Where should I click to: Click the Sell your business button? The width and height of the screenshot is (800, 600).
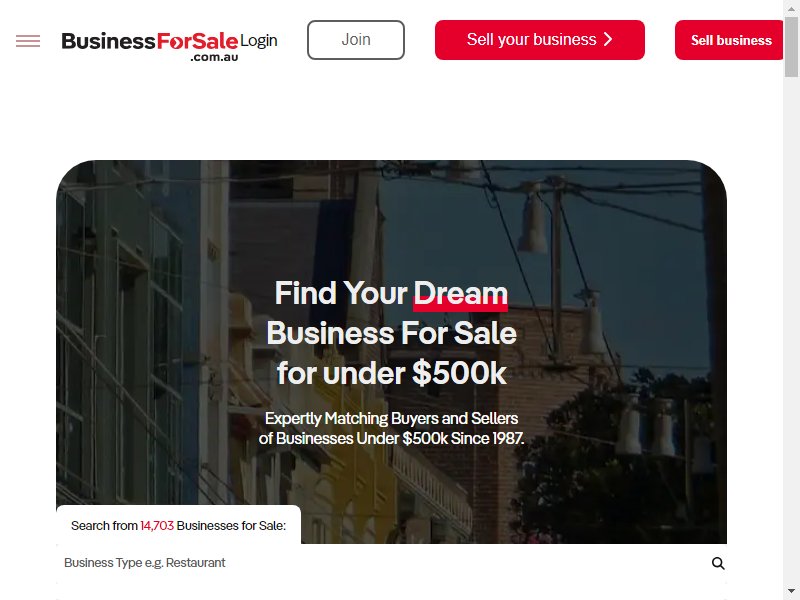(540, 40)
